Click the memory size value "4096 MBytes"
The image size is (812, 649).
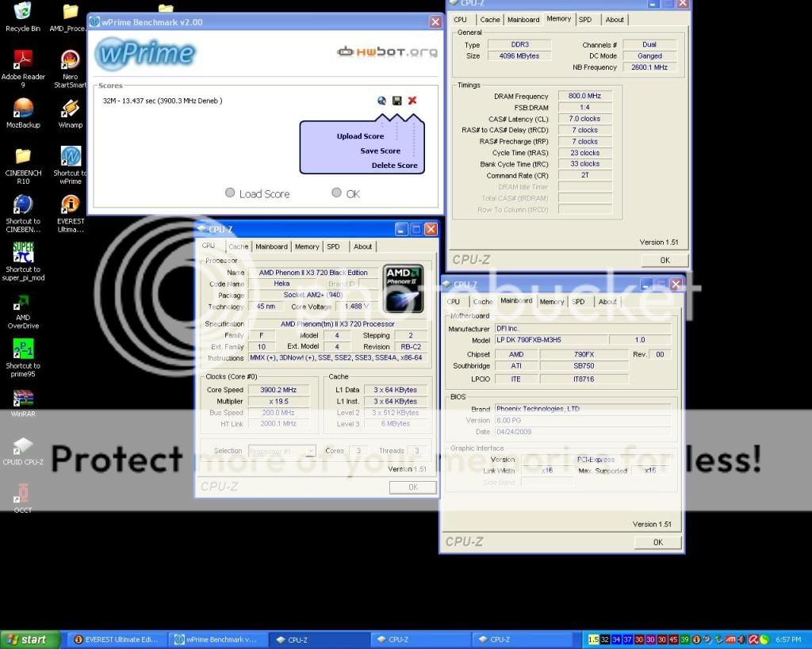(x=519, y=56)
